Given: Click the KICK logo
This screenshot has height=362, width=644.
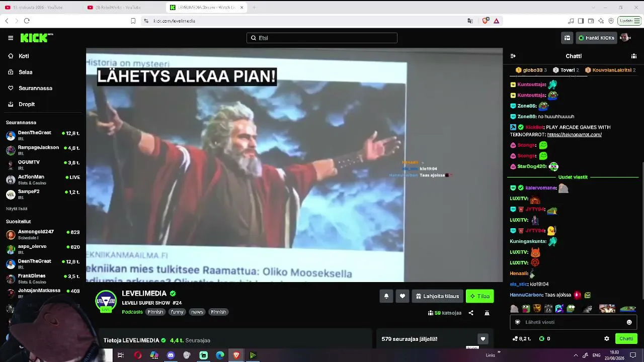Looking at the screenshot, I should pyautogui.click(x=36, y=38).
